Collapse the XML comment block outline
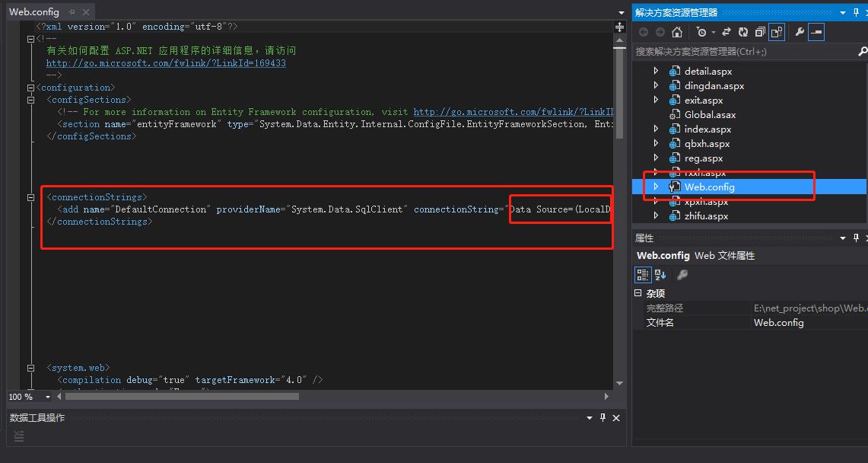Screen dimensions: 868x463 tap(30, 39)
